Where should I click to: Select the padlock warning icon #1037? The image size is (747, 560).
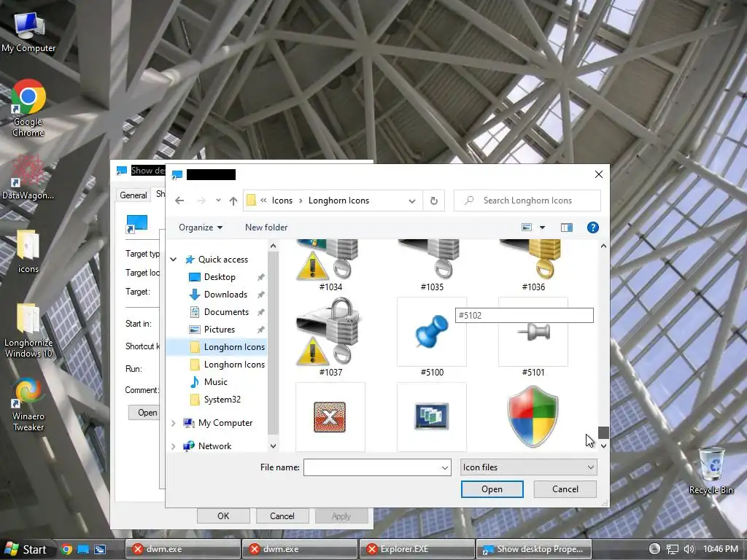pyautogui.click(x=330, y=332)
